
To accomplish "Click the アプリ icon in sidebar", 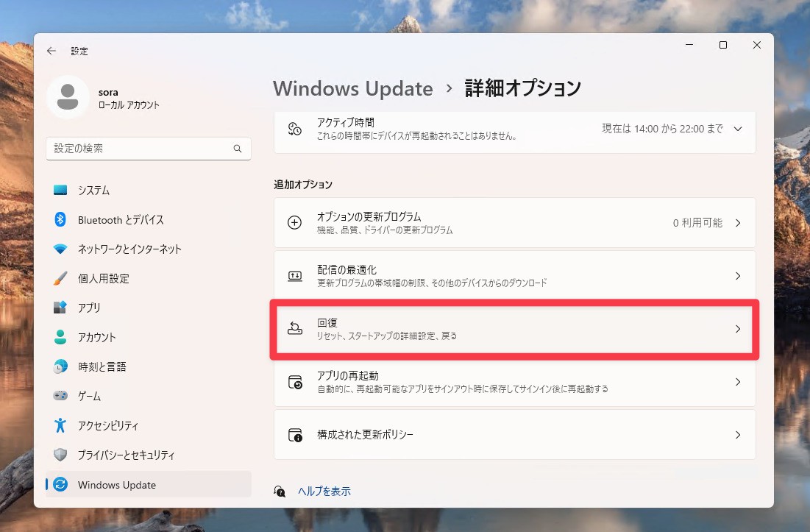I will click(60, 308).
